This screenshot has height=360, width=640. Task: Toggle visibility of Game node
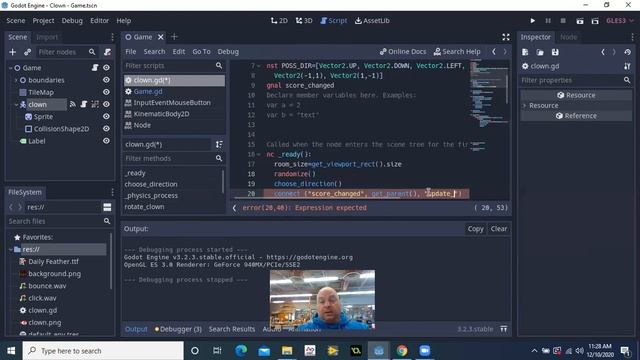(x=107, y=68)
